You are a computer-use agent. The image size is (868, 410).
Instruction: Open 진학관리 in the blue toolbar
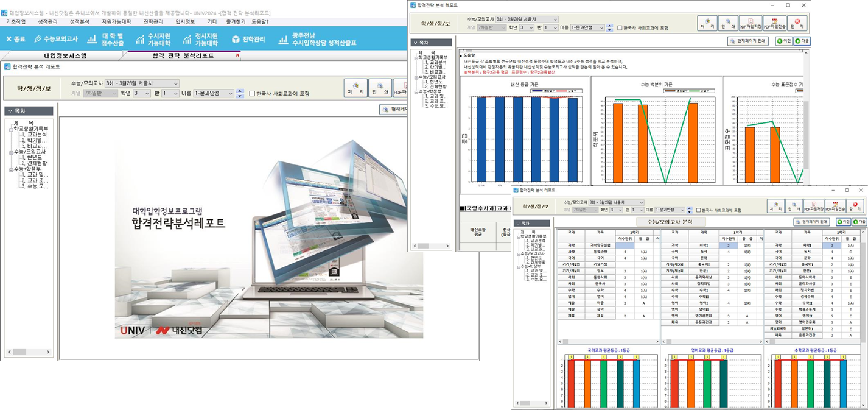249,39
